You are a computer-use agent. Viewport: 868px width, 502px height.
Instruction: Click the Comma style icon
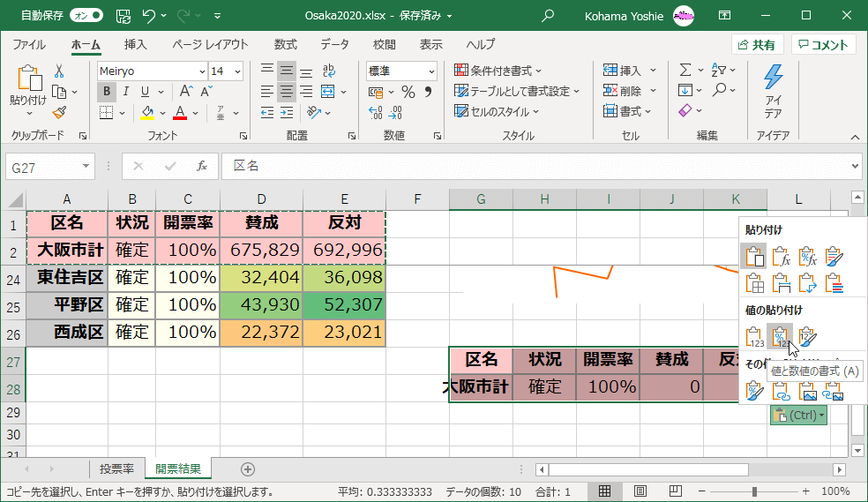coord(428,92)
